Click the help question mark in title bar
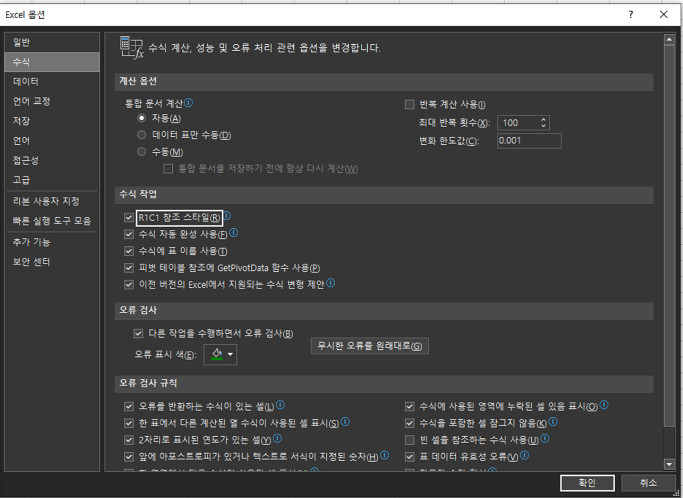The height and width of the screenshot is (498, 683). click(x=631, y=14)
